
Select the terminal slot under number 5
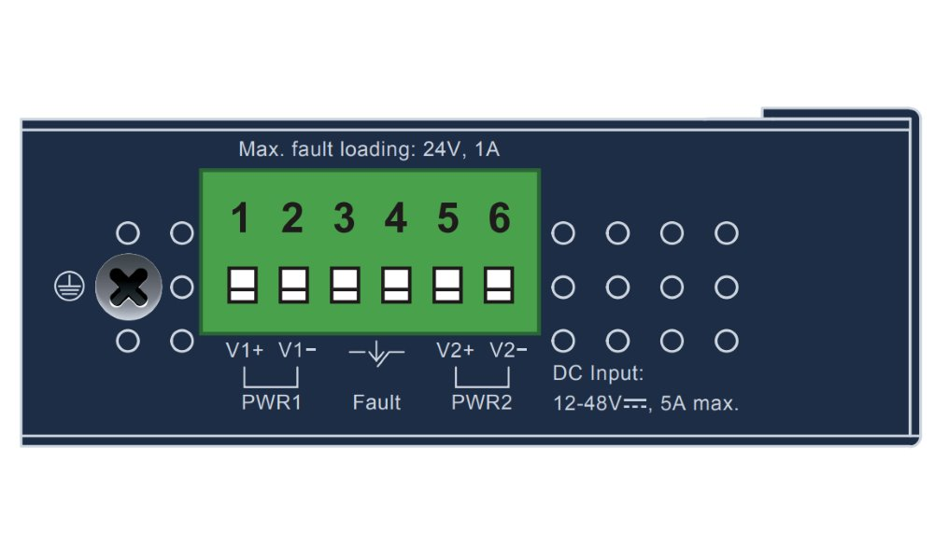point(446,285)
